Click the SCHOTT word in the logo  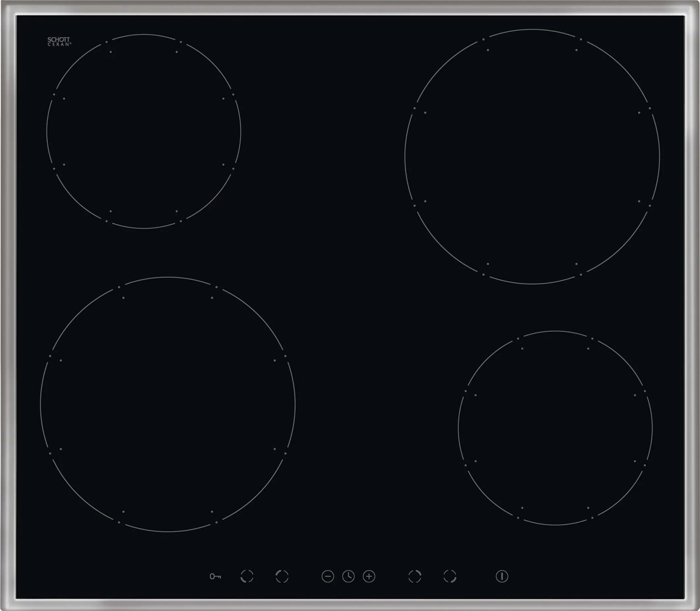click(58, 40)
